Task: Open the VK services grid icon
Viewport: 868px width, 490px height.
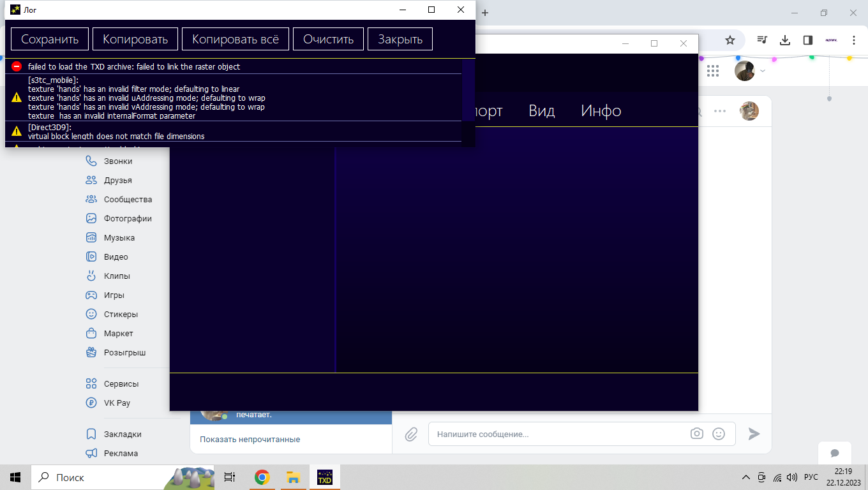Action: click(713, 71)
